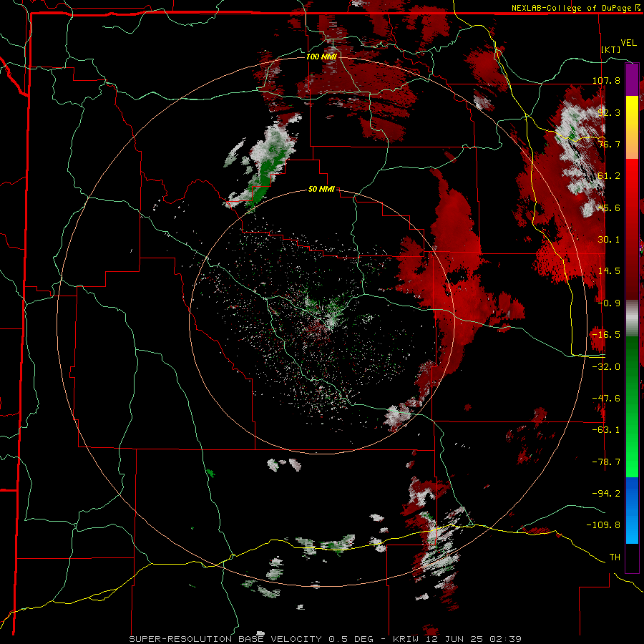
Task: Select the 92.3 scale value
Action: [x=609, y=112]
